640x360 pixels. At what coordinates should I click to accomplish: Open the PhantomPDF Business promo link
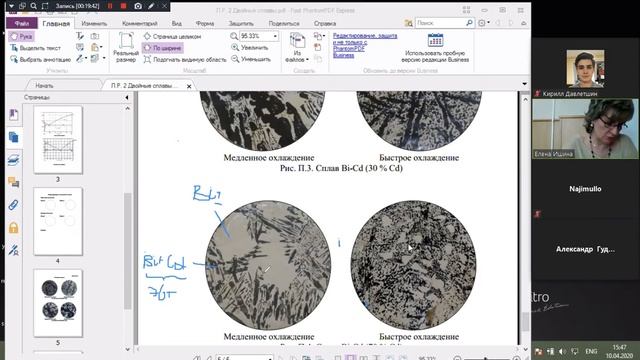[365, 45]
